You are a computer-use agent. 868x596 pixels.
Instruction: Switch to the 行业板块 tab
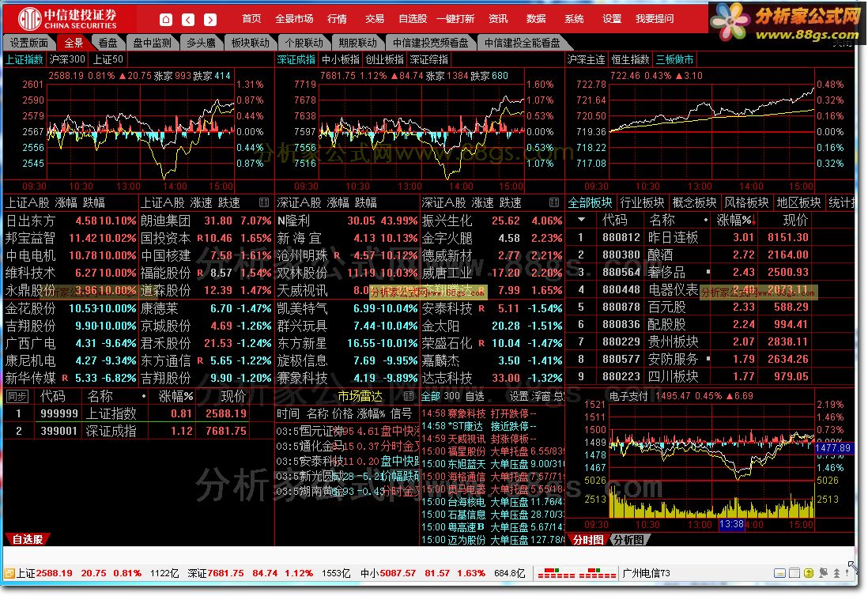(x=642, y=202)
